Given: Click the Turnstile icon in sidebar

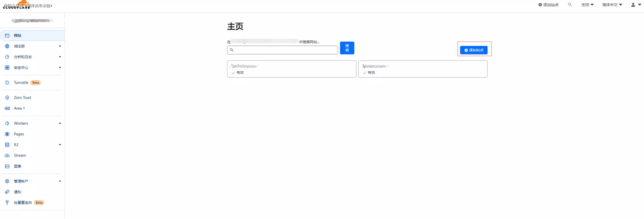Looking at the screenshot, I should (7, 83).
